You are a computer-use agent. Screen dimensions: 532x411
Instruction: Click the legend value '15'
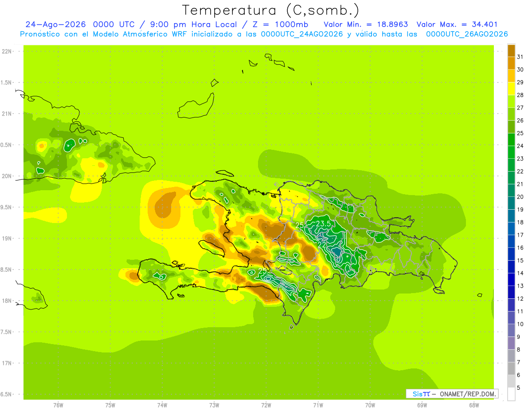click(x=520, y=260)
